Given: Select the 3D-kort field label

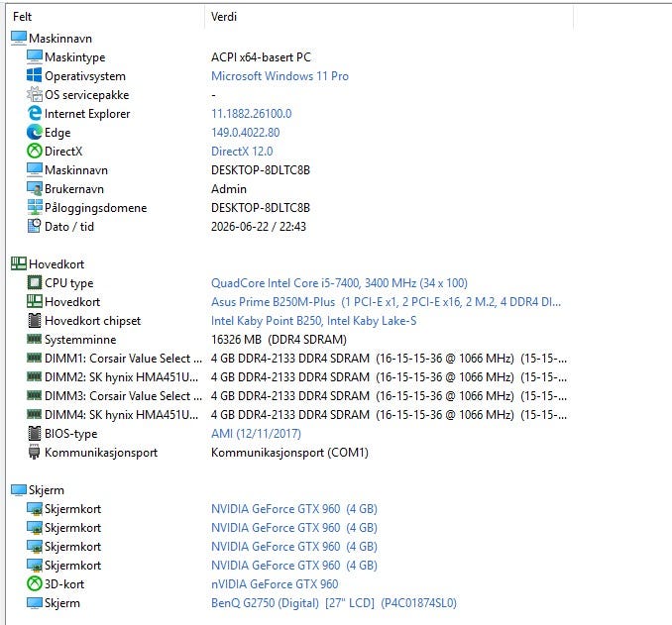Looking at the screenshot, I should (x=64, y=583).
